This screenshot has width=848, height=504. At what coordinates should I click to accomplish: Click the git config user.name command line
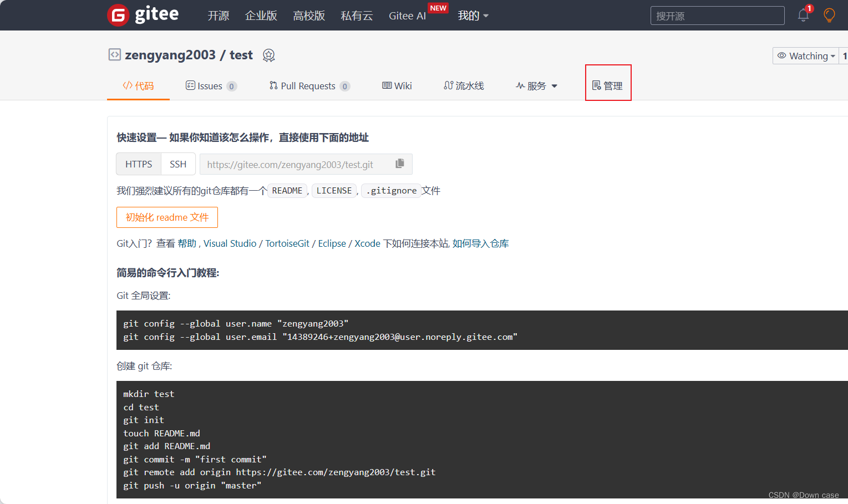pos(236,324)
